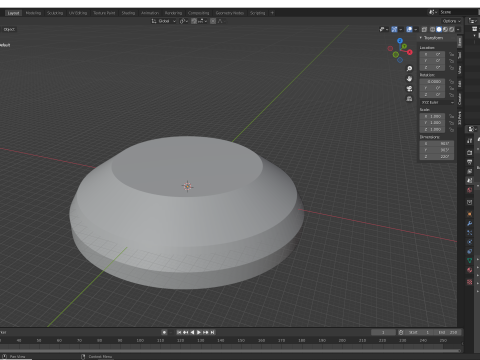
Task: Open the UV Editing workspace tab
Action: (78, 13)
